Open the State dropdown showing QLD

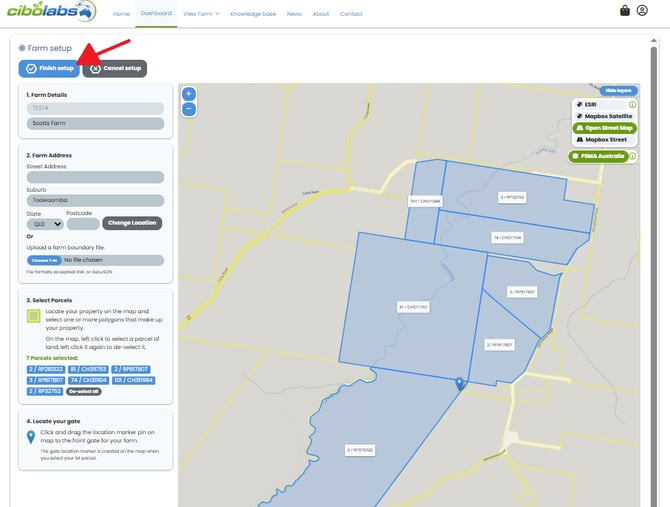46,223
